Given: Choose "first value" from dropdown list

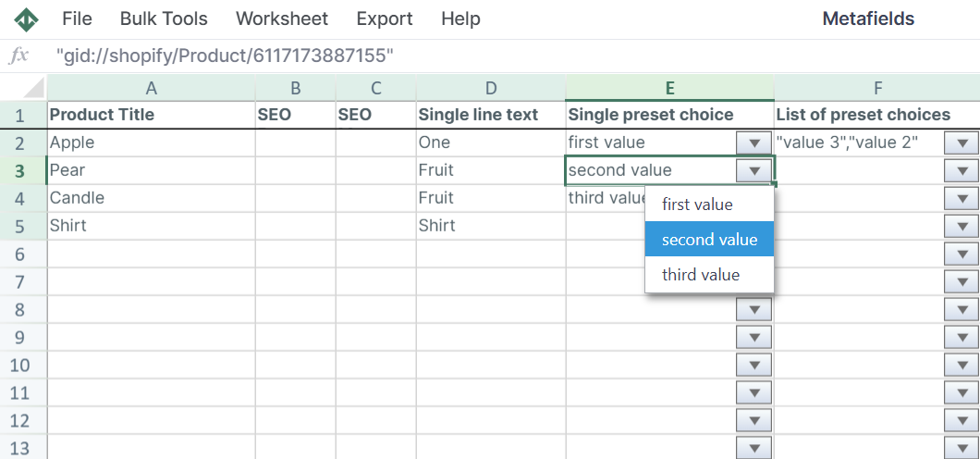Looking at the screenshot, I should click(x=697, y=205).
